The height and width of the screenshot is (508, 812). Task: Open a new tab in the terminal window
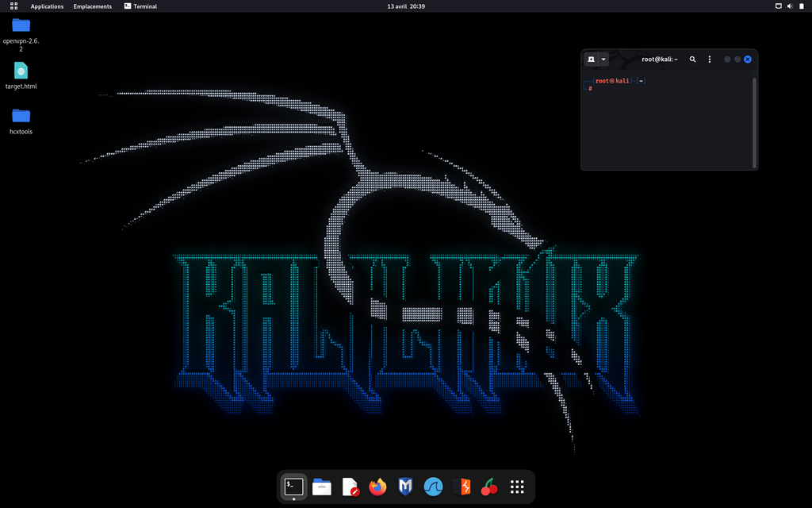[x=591, y=59]
